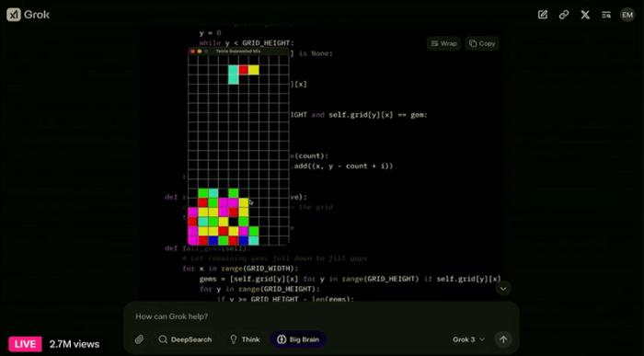Screen dimensions: 644x356
Task: Copy the code block contents
Action: 482,43
